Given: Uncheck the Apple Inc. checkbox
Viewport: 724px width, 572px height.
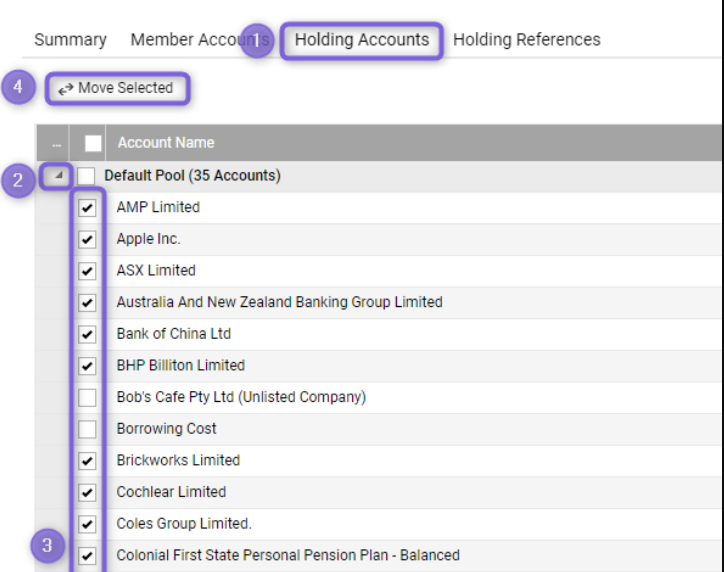Looking at the screenshot, I should pyautogui.click(x=87, y=239).
